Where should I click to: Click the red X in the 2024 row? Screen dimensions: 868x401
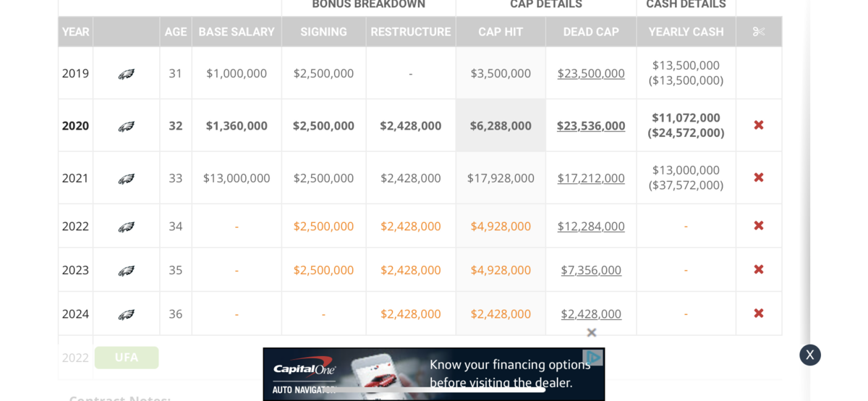click(x=759, y=313)
